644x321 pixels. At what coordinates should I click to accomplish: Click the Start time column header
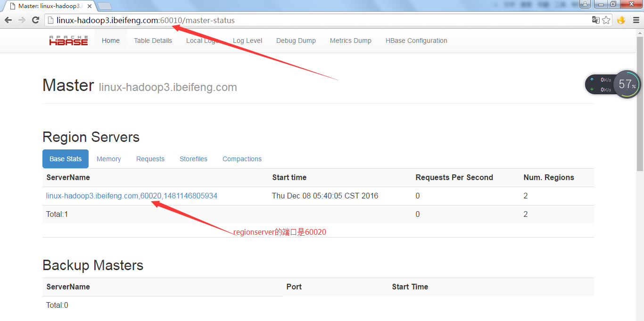(x=289, y=178)
